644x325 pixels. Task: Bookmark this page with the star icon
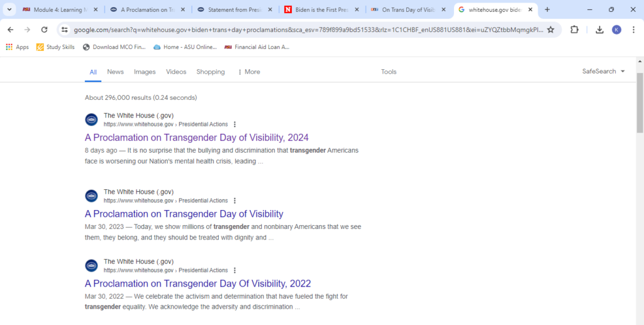point(551,30)
